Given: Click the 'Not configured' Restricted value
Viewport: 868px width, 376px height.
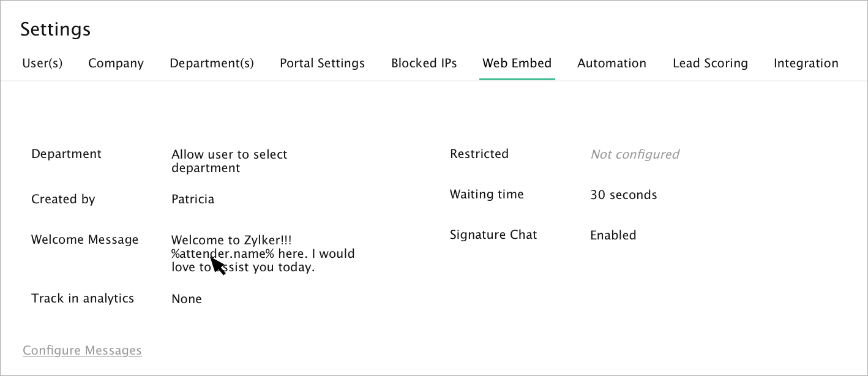Looking at the screenshot, I should pyautogui.click(x=634, y=154).
